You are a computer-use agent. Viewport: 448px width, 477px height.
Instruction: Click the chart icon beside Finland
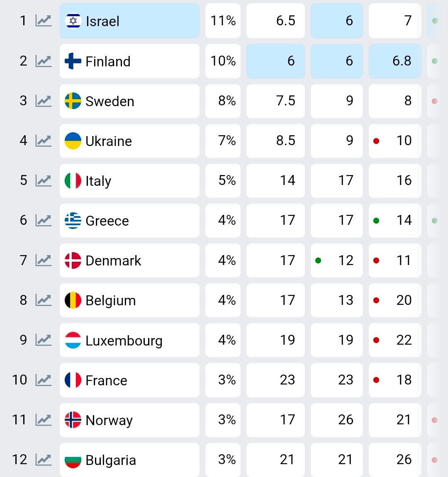(43, 61)
